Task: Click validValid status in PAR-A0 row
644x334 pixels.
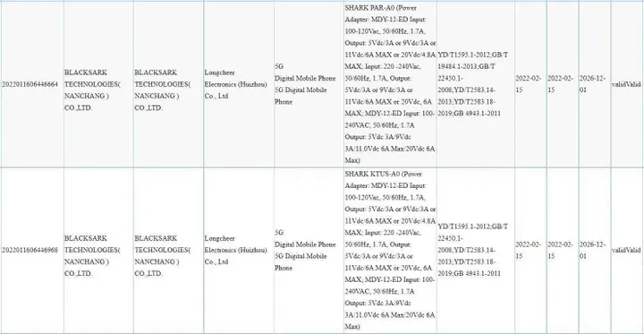Action: [626, 84]
